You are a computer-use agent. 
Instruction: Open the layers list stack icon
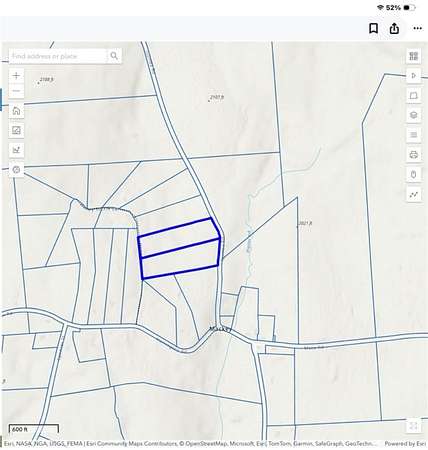click(413, 115)
